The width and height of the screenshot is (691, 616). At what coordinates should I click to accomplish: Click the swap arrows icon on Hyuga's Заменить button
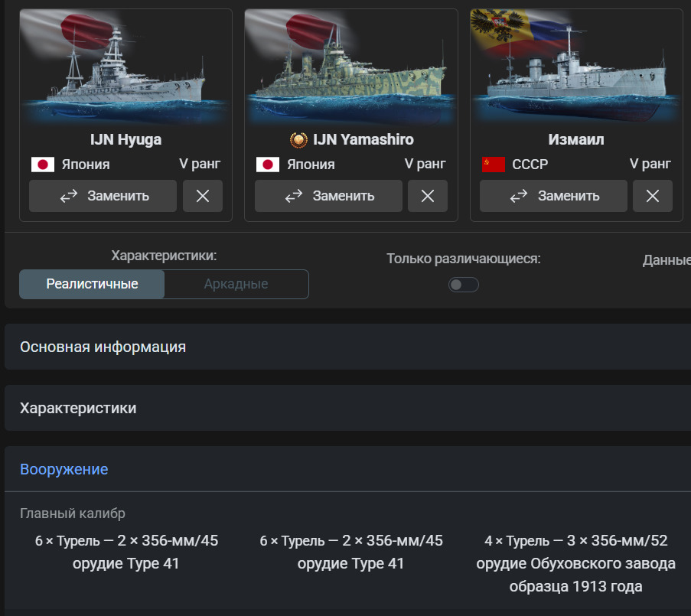(69, 196)
